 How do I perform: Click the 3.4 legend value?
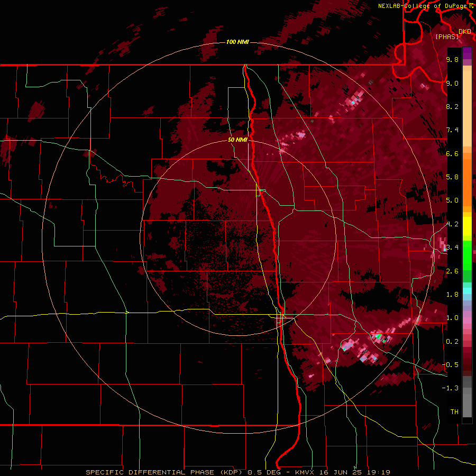click(x=452, y=248)
